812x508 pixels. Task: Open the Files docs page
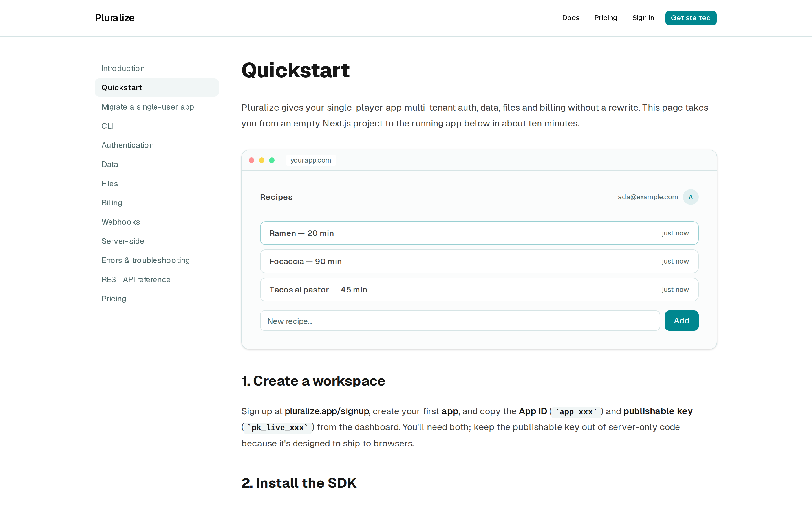[x=157, y=183]
